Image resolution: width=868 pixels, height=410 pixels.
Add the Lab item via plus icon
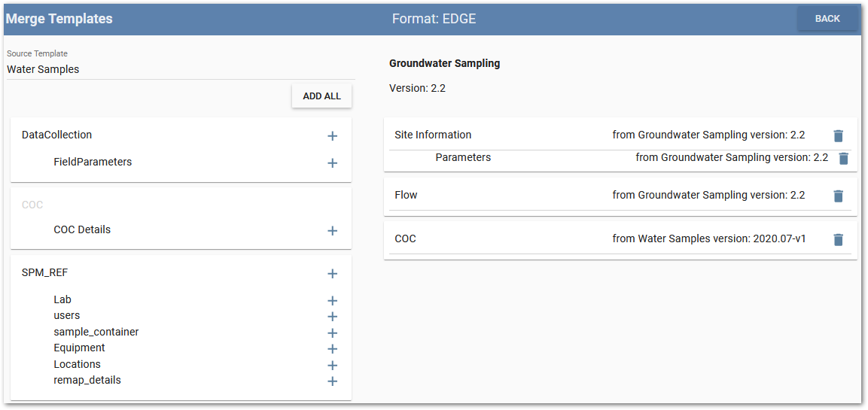(x=332, y=301)
